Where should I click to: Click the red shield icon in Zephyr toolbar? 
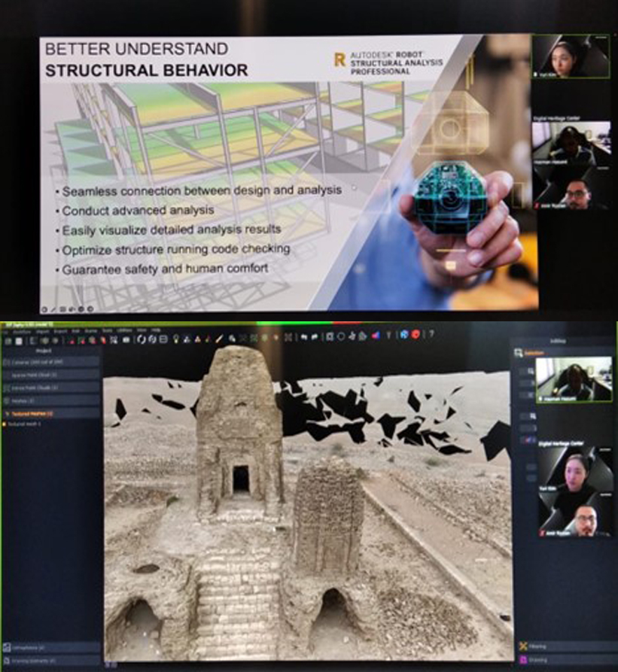(416, 335)
